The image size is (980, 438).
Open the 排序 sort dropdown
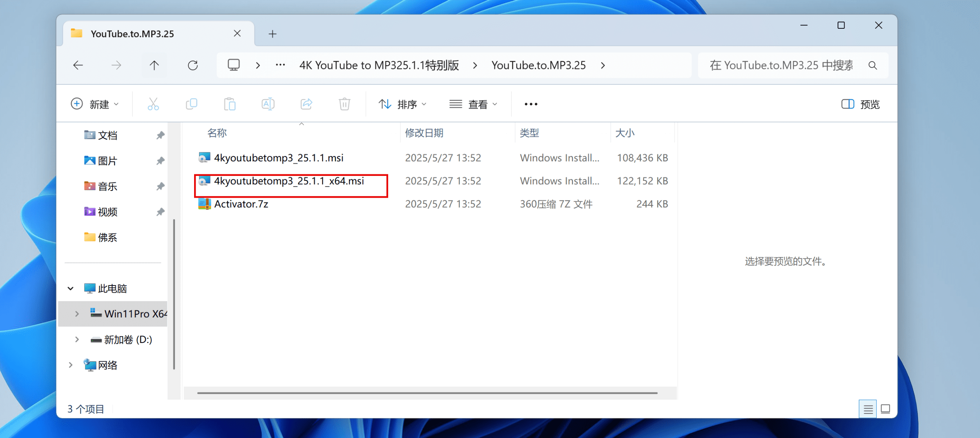(x=402, y=104)
